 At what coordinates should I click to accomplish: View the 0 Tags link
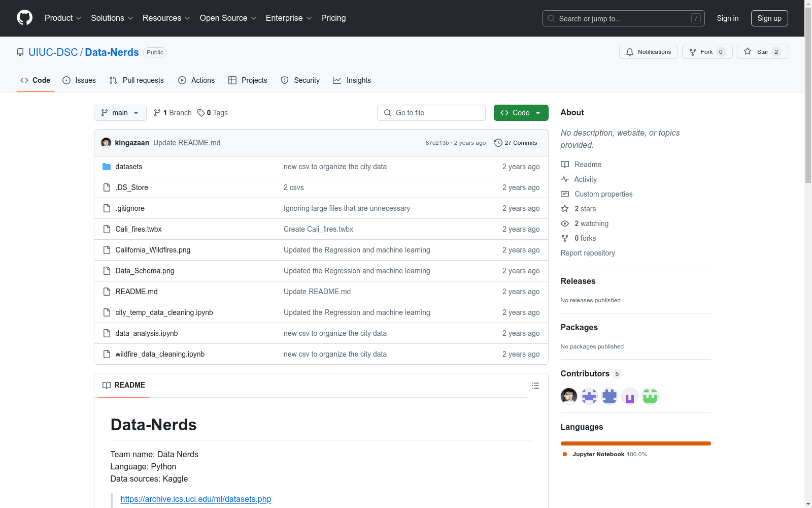point(213,113)
